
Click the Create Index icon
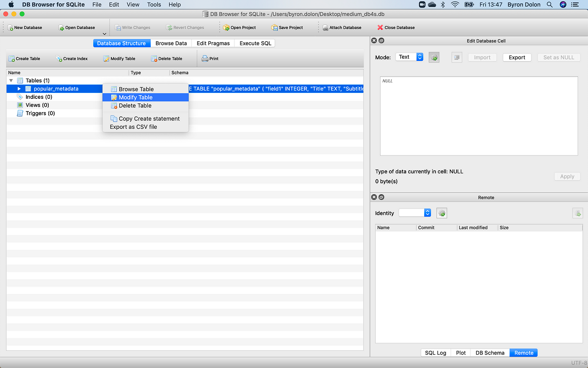click(59, 59)
